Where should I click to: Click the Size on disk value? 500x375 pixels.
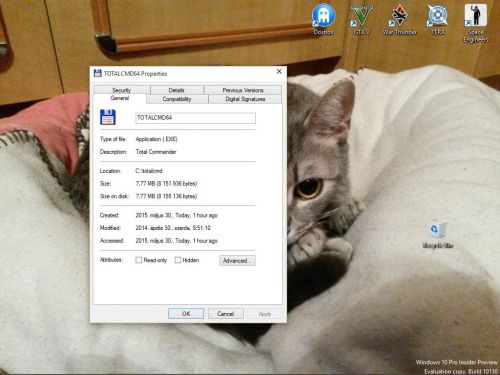click(166, 196)
